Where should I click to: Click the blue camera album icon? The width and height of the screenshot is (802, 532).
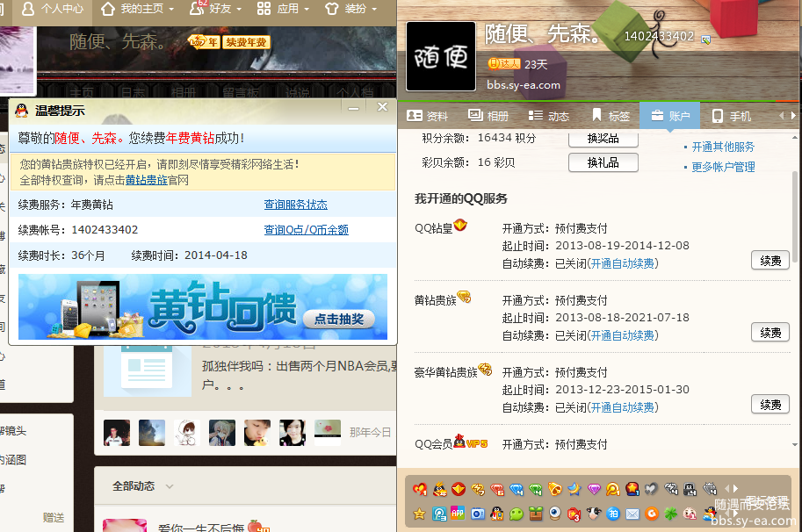pyautogui.click(x=478, y=514)
